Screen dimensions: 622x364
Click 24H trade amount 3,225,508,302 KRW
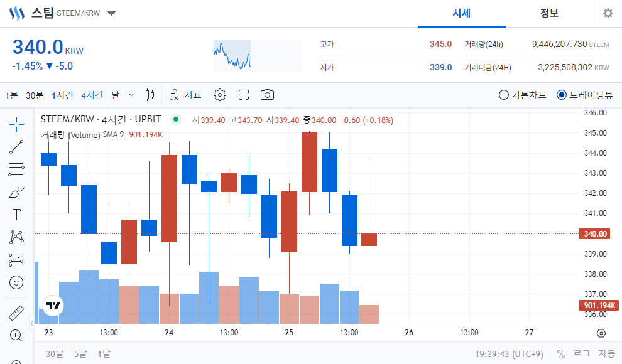tap(573, 67)
